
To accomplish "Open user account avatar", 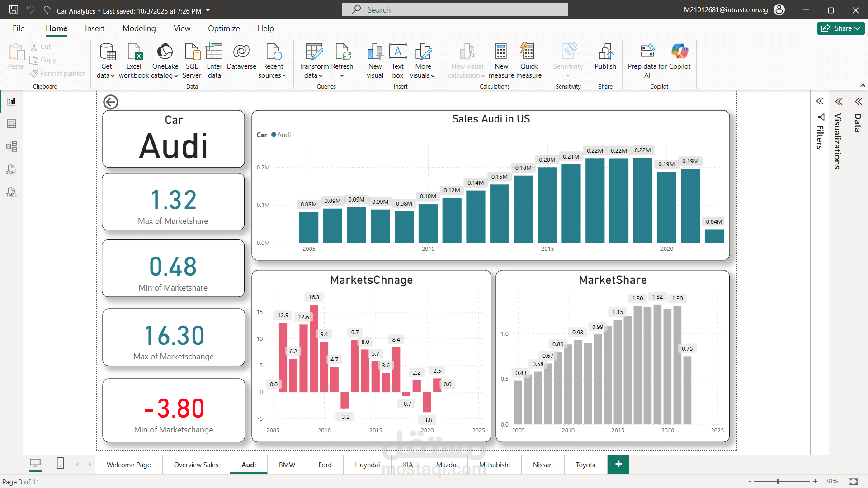I will pyautogui.click(x=779, y=9).
